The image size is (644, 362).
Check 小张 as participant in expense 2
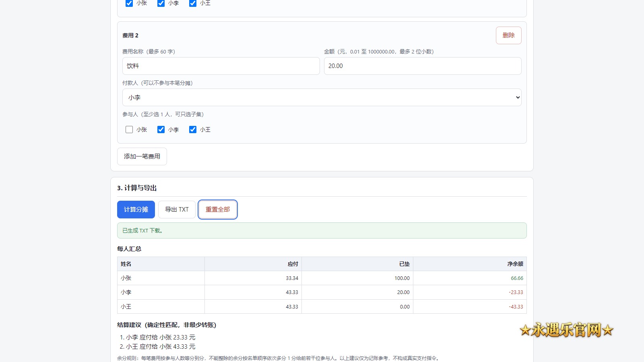coord(129,130)
